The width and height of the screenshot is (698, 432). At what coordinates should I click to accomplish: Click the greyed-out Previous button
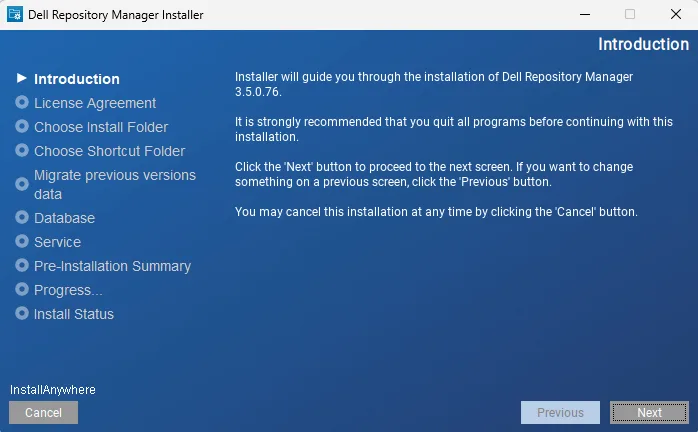(560, 412)
